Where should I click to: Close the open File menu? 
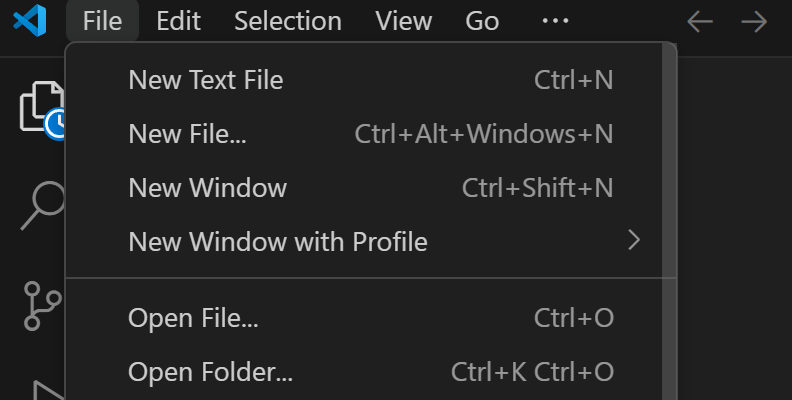pos(103,21)
